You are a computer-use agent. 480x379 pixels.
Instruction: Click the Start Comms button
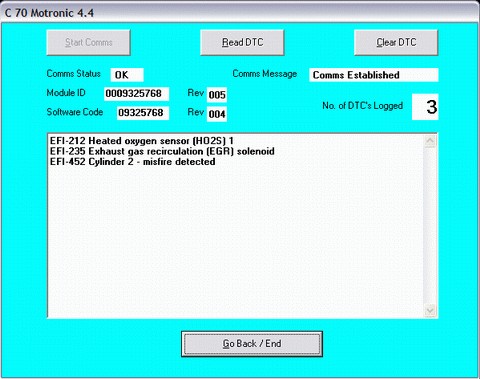88,42
